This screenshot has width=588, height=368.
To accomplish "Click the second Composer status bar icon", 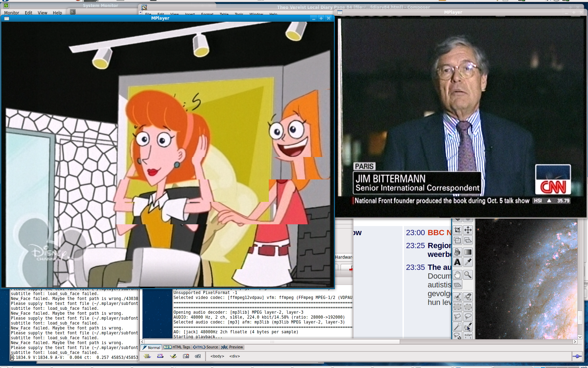I will click(x=160, y=356).
